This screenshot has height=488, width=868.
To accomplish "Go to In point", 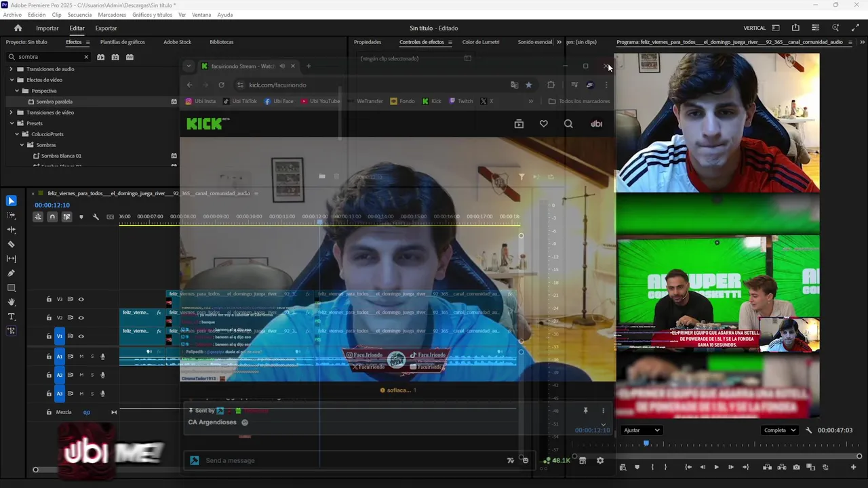I will (x=688, y=467).
